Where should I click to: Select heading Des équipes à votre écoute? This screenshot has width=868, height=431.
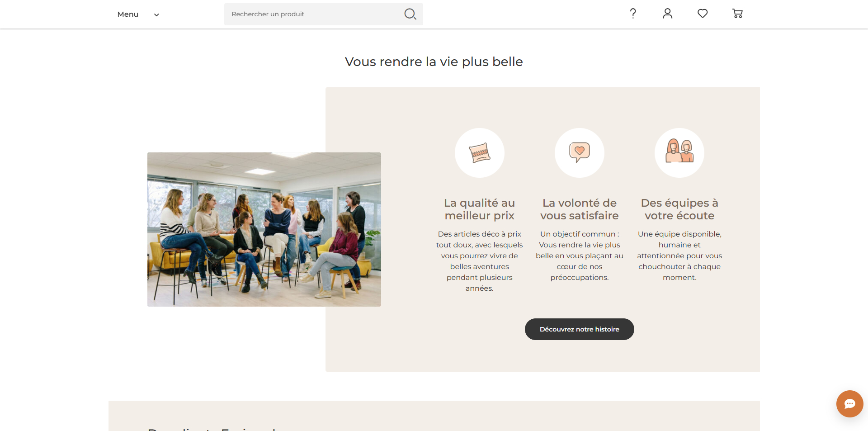679,209
